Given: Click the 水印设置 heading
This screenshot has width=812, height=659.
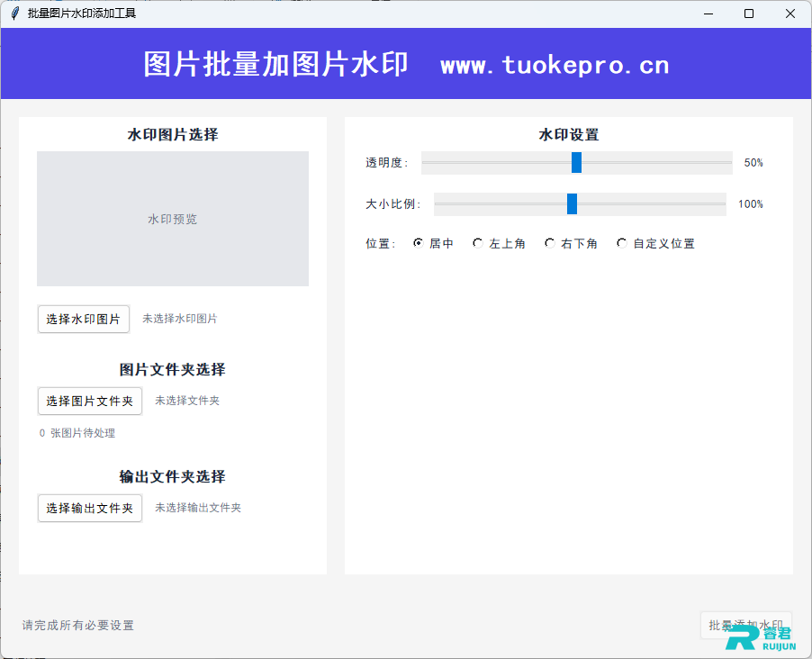Looking at the screenshot, I should pos(569,135).
